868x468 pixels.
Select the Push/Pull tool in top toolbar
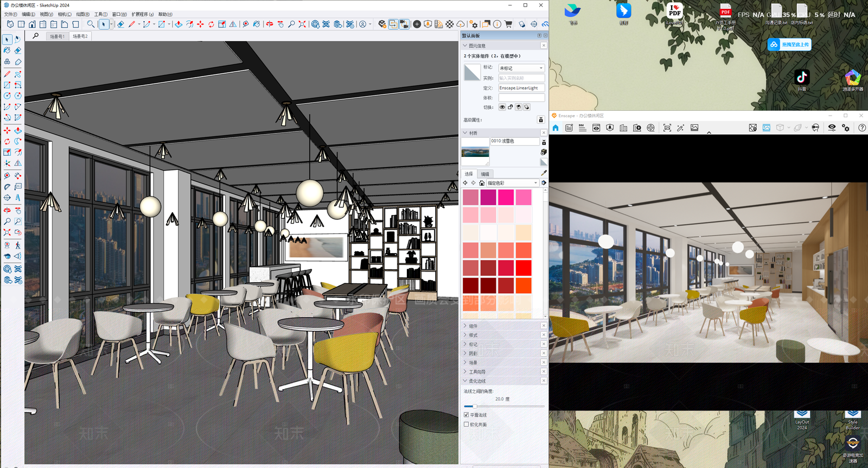point(178,24)
